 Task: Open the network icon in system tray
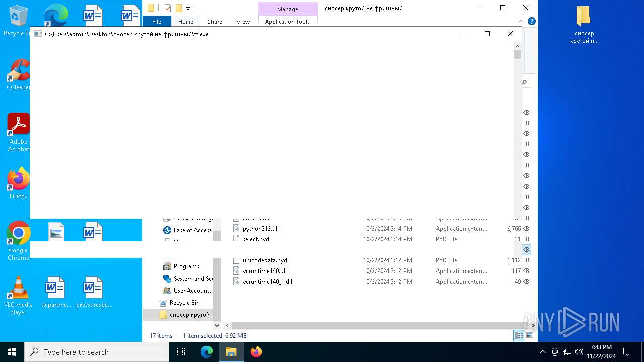coord(567,352)
